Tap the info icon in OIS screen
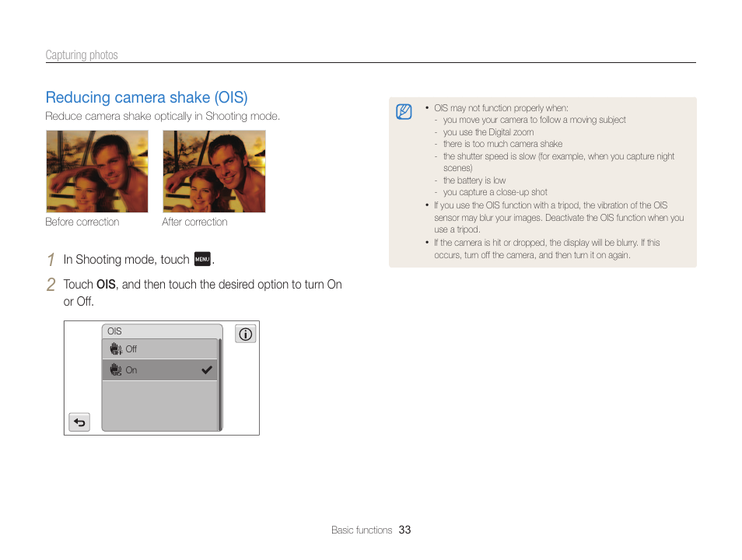742x560 pixels. [245, 334]
